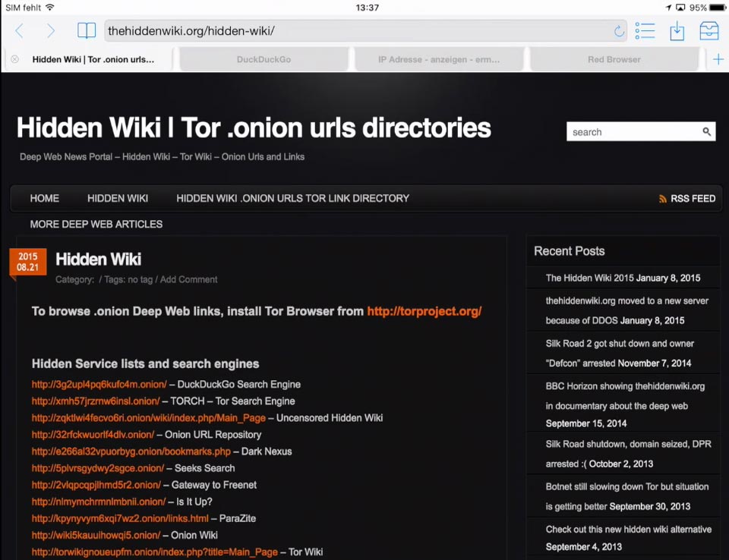Open MORE DEEP WEB ARTICLES menu

(x=96, y=224)
